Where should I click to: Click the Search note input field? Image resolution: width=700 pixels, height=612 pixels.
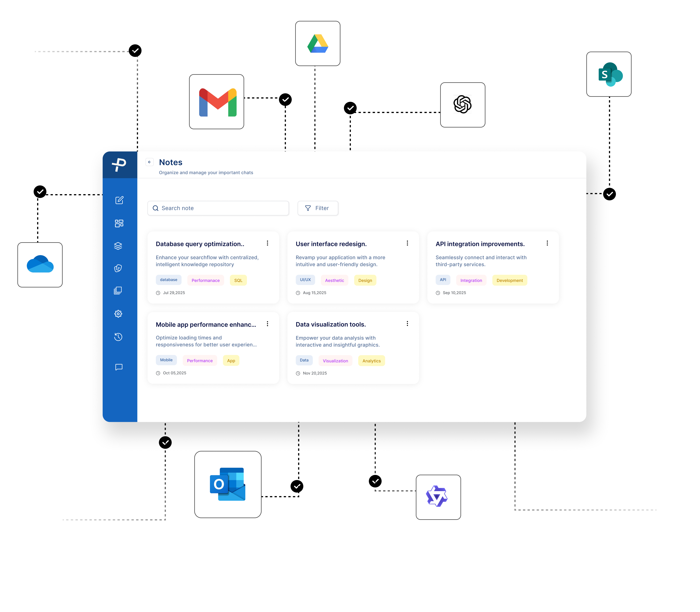(x=218, y=208)
